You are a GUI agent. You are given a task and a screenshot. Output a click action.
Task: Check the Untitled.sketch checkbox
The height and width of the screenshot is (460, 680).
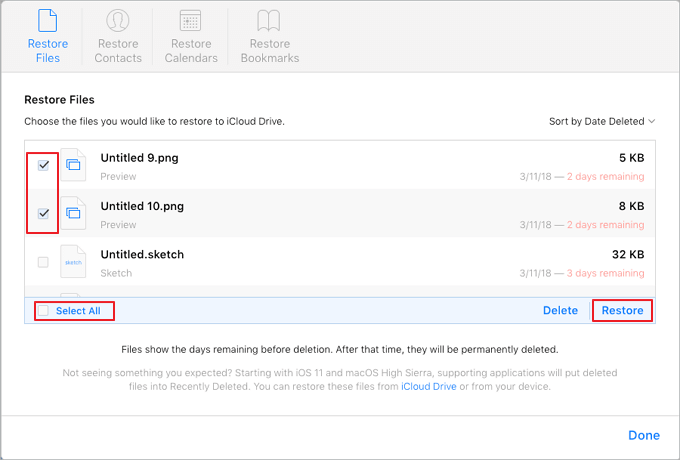43,262
